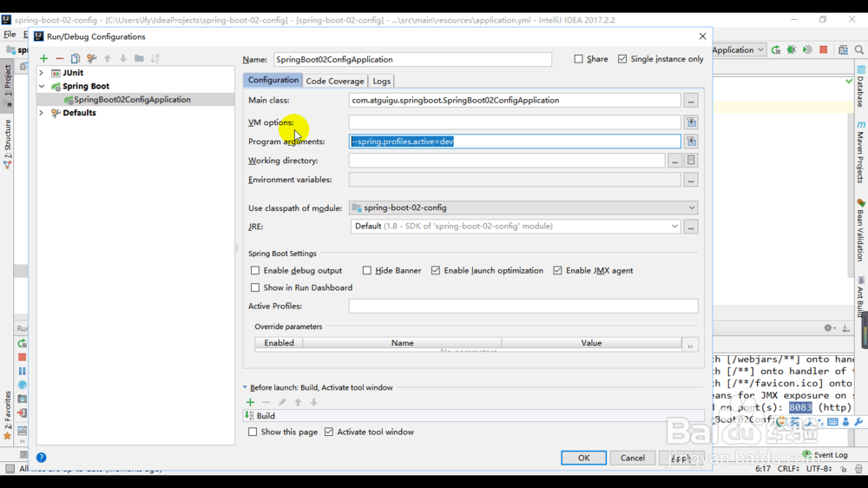
Task: Click Program arguments input field
Action: coord(515,142)
